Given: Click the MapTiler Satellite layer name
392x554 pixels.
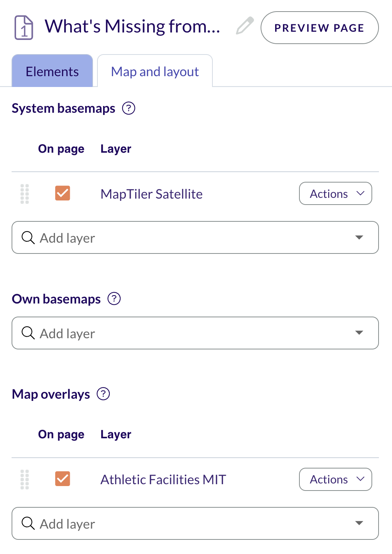Looking at the screenshot, I should (152, 194).
